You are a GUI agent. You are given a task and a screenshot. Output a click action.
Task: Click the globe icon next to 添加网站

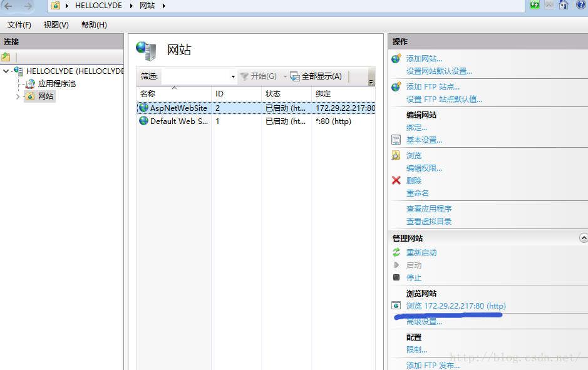coord(396,58)
